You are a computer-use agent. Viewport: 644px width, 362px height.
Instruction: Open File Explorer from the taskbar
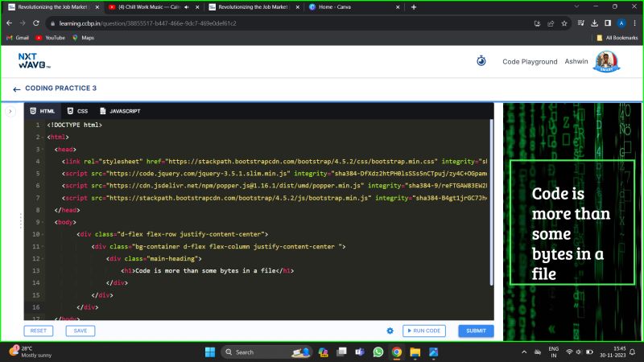click(x=415, y=352)
